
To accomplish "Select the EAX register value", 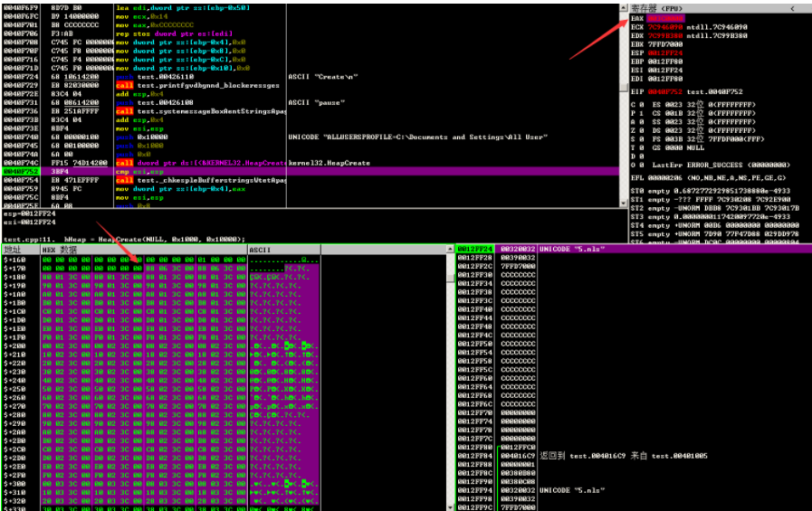I will pyautogui.click(x=666, y=18).
